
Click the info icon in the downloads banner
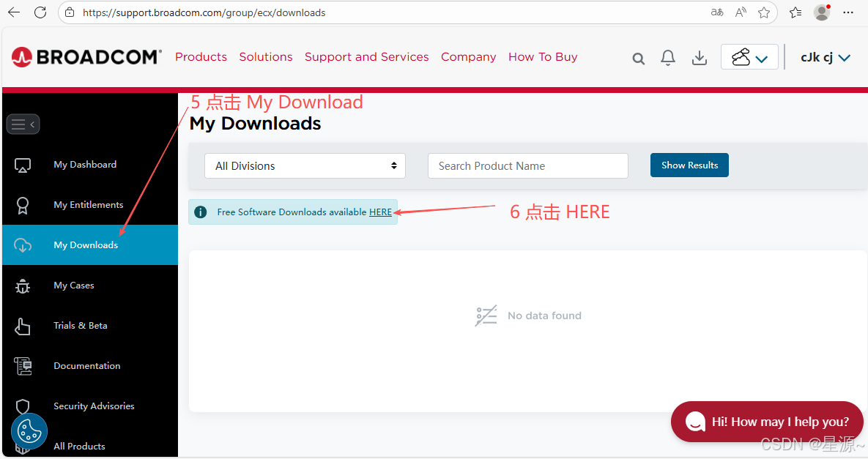tap(201, 212)
